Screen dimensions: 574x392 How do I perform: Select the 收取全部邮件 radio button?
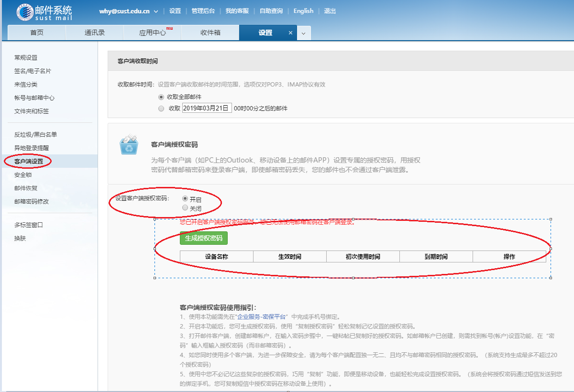pos(162,96)
